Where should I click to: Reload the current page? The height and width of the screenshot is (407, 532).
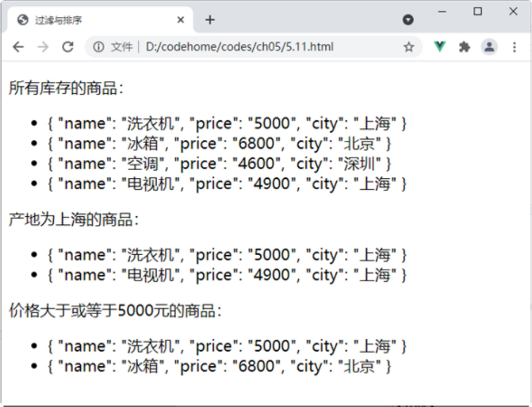(68, 47)
